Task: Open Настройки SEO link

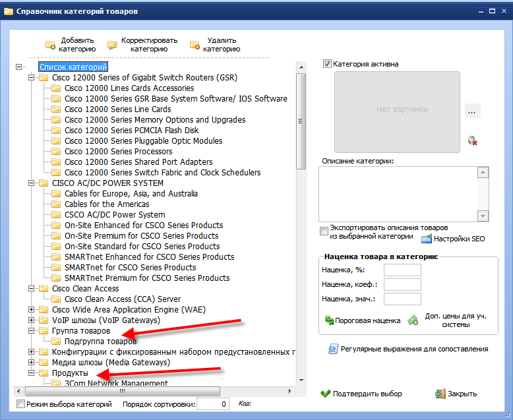Action: [x=453, y=239]
